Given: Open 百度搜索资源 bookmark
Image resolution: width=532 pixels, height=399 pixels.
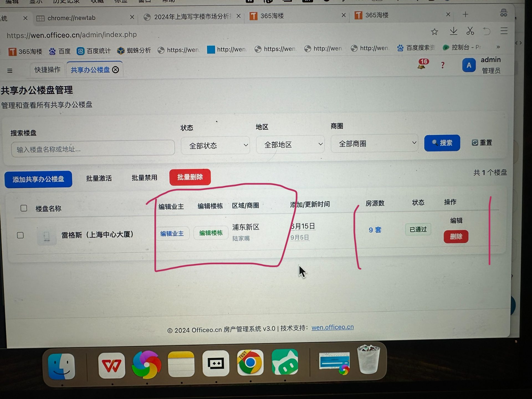Looking at the screenshot, I should coord(416,48).
